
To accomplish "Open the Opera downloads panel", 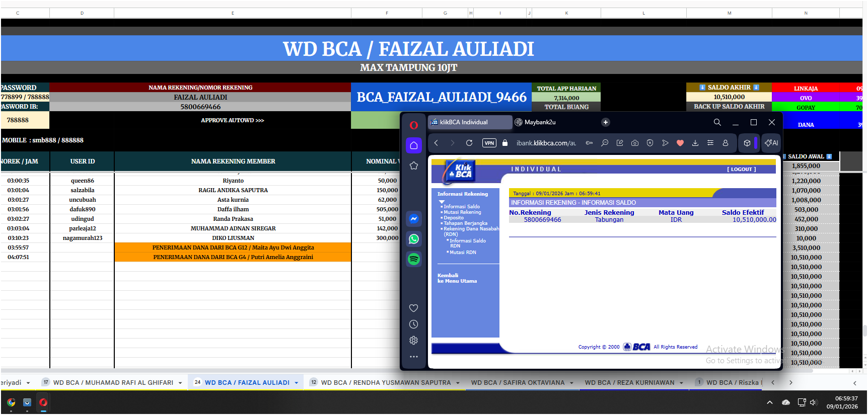I will pyautogui.click(x=695, y=143).
